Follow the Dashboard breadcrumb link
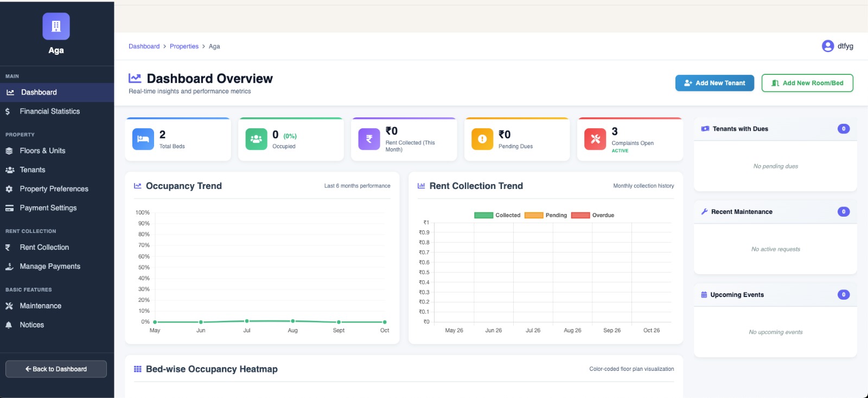 144,46
